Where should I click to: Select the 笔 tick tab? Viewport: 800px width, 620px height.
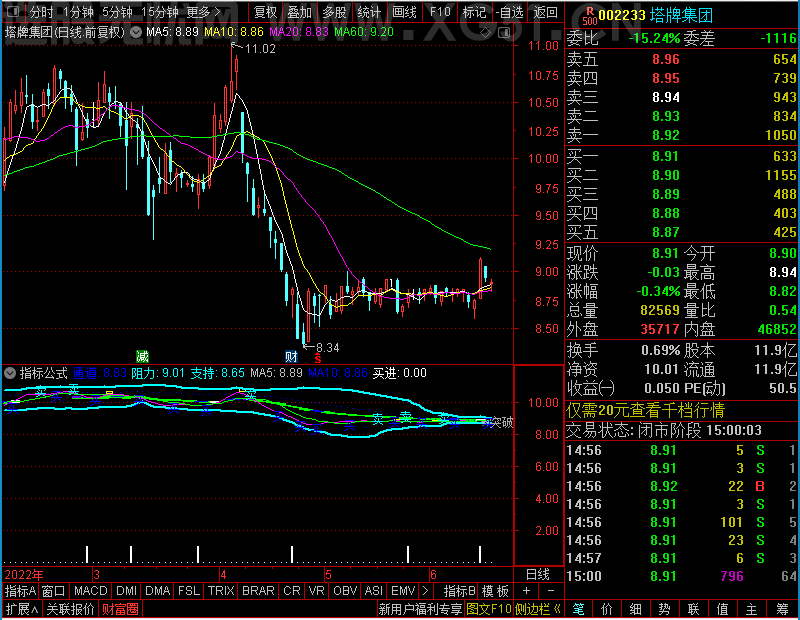(579, 609)
